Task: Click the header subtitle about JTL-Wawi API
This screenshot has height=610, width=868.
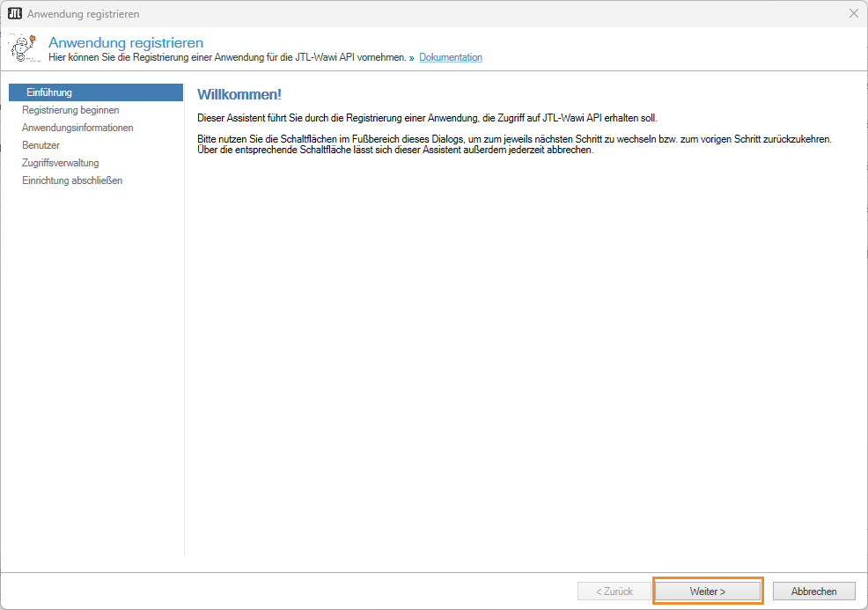Action: click(227, 58)
